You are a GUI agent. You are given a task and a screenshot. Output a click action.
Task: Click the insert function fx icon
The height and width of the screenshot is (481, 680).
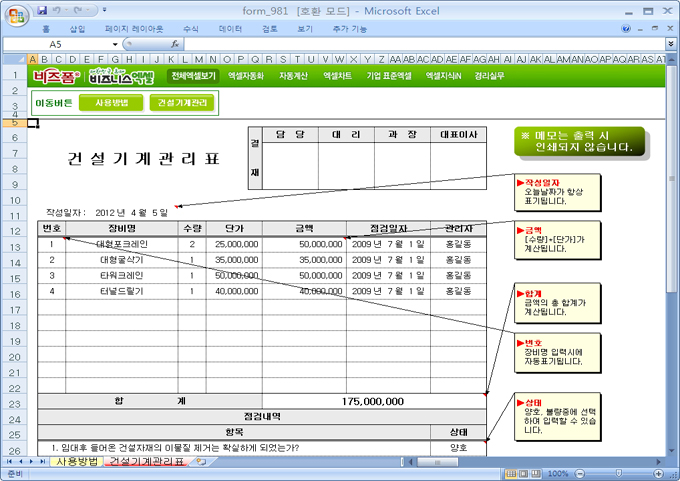click(x=175, y=44)
